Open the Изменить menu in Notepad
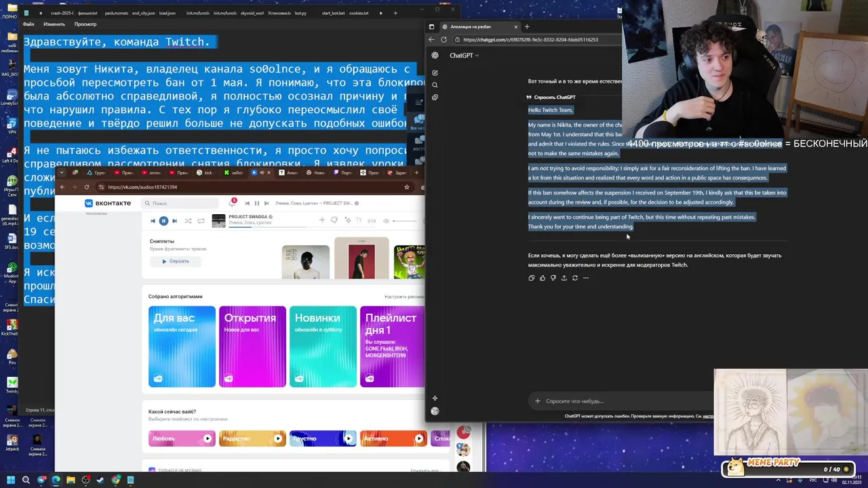Screen dimensions: 868x488 (x=54, y=24)
